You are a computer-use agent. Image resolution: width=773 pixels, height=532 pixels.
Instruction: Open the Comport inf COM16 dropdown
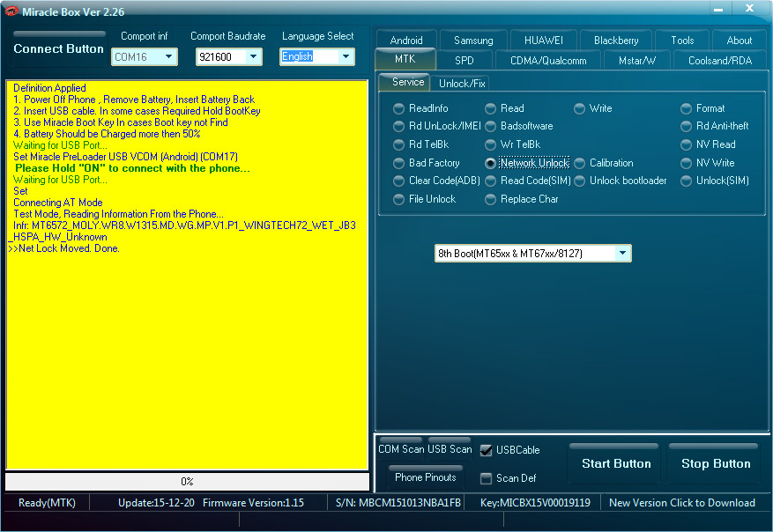coord(144,56)
